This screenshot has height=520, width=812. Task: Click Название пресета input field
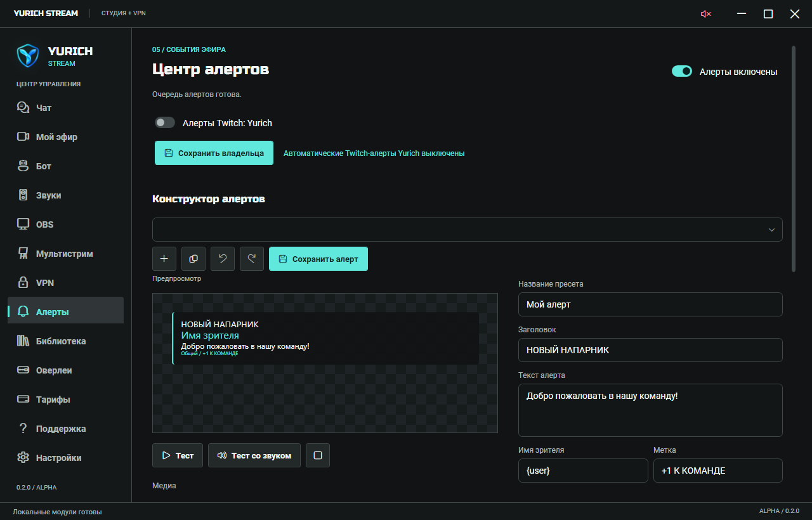(650, 304)
